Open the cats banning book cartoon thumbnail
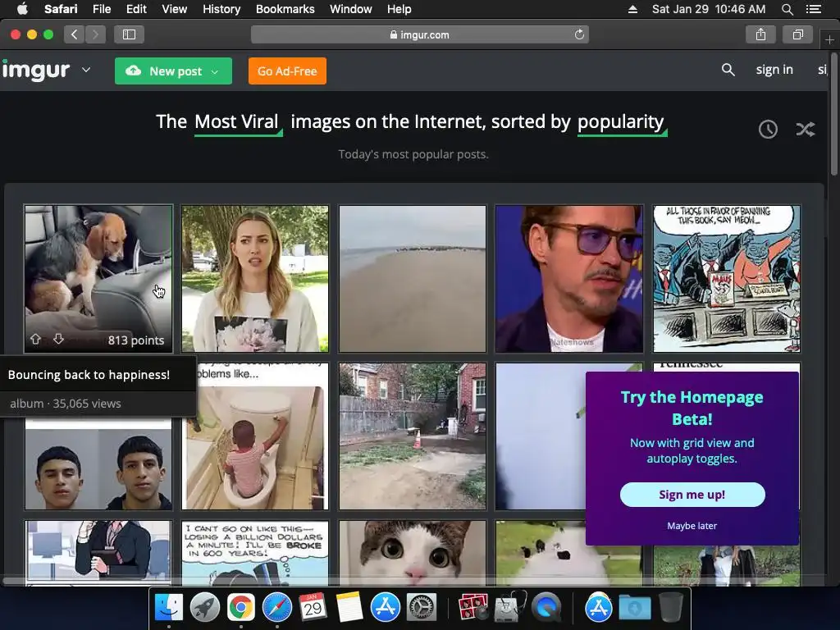The height and width of the screenshot is (630, 840). pyautogui.click(x=727, y=279)
